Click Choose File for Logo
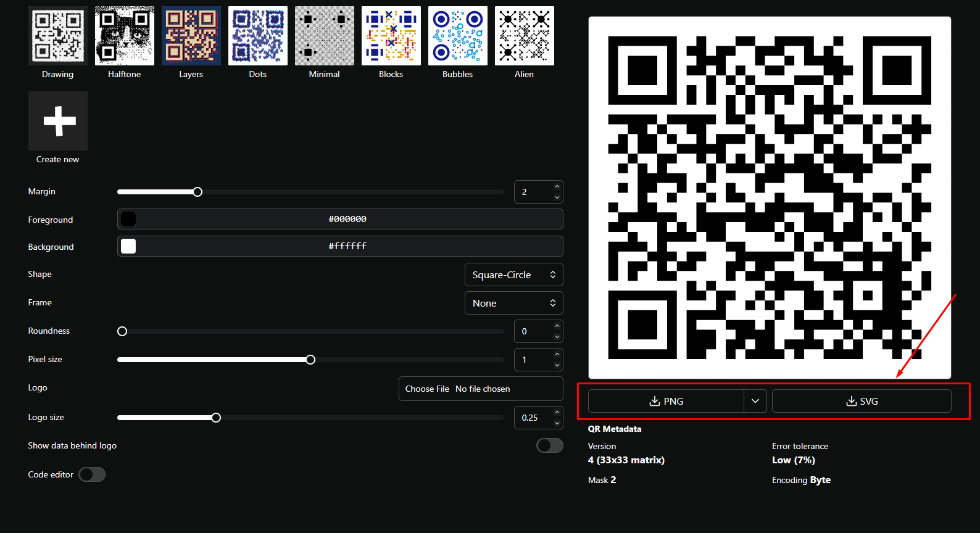 (427, 389)
